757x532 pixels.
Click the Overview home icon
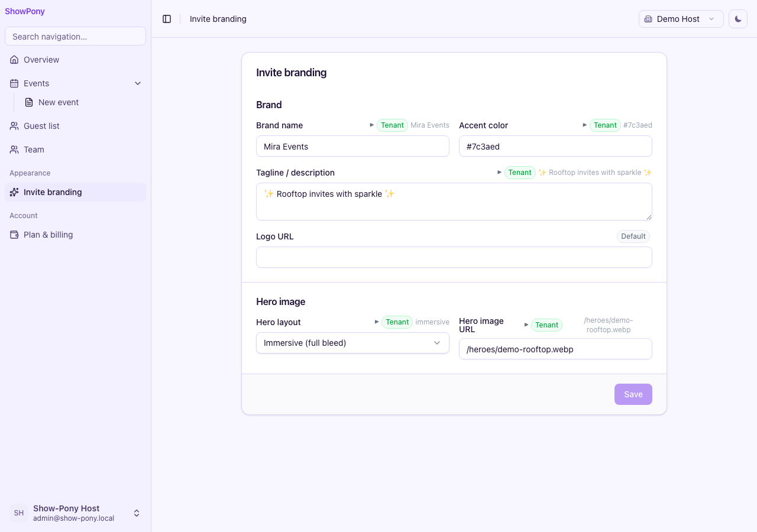tap(14, 60)
